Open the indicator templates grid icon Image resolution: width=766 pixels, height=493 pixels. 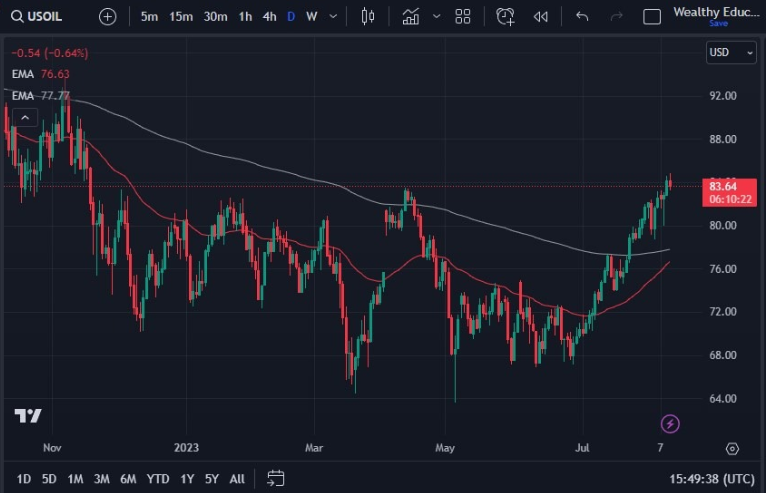(x=462, y=16)
